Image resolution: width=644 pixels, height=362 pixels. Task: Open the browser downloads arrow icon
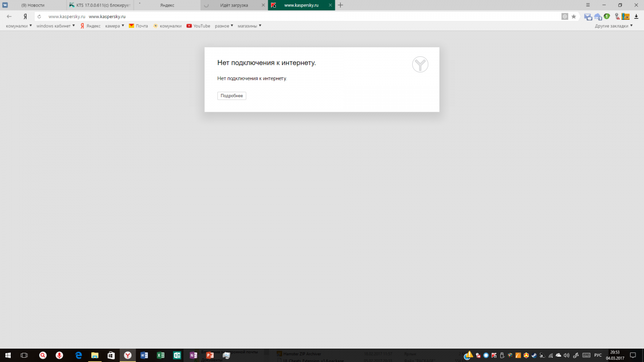636,17
